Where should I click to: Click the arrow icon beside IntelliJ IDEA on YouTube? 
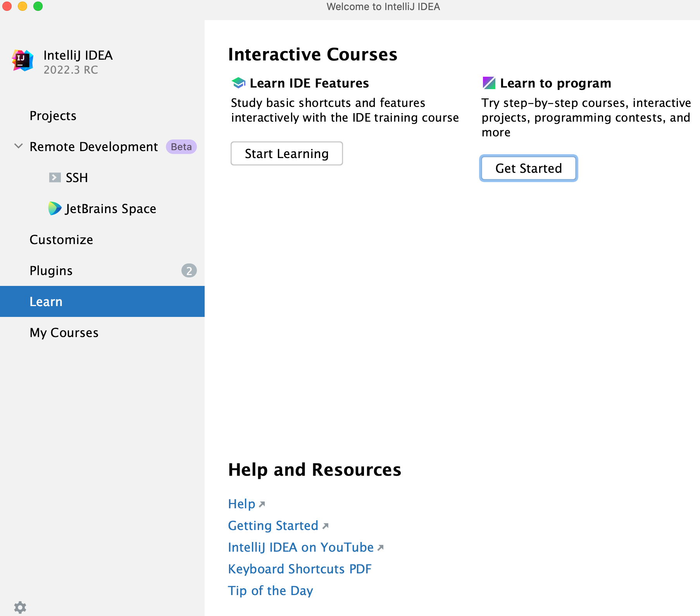[x=381, y=547]
